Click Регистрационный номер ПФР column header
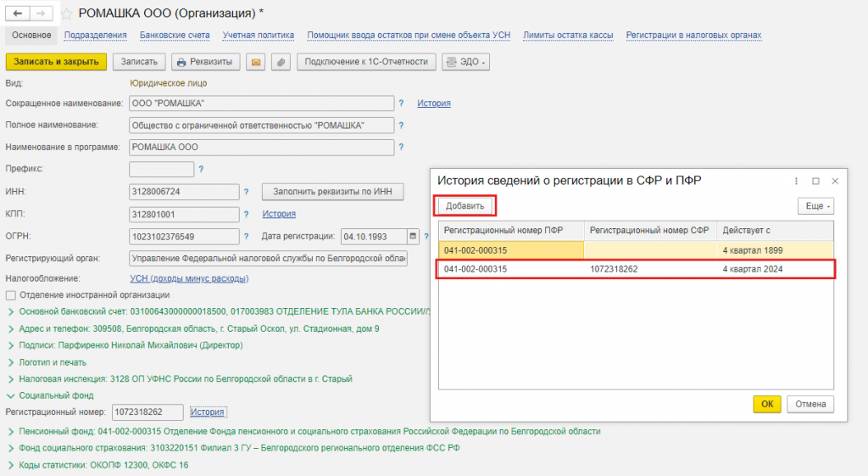This screenshot has height=476, width=868. (x=511, y=231)
